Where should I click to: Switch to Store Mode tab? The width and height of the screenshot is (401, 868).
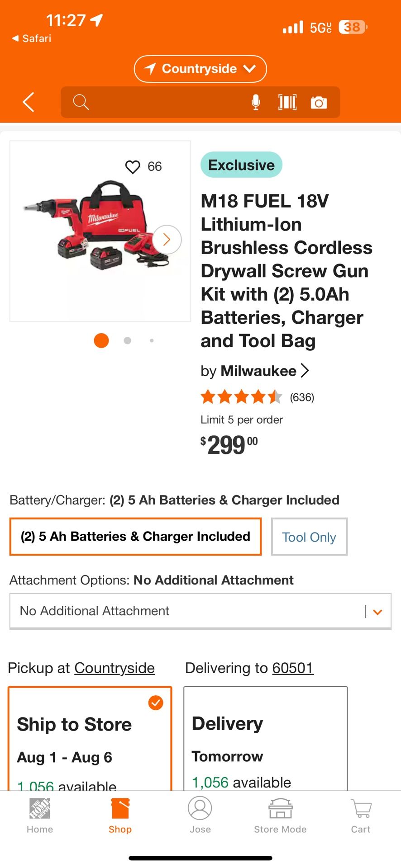point(280,816)
